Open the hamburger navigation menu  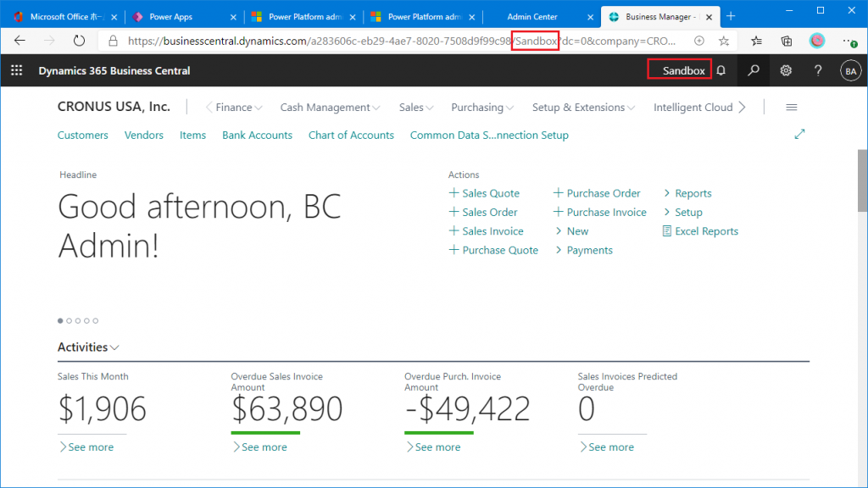pyautogui.click(x=792, y=108)
